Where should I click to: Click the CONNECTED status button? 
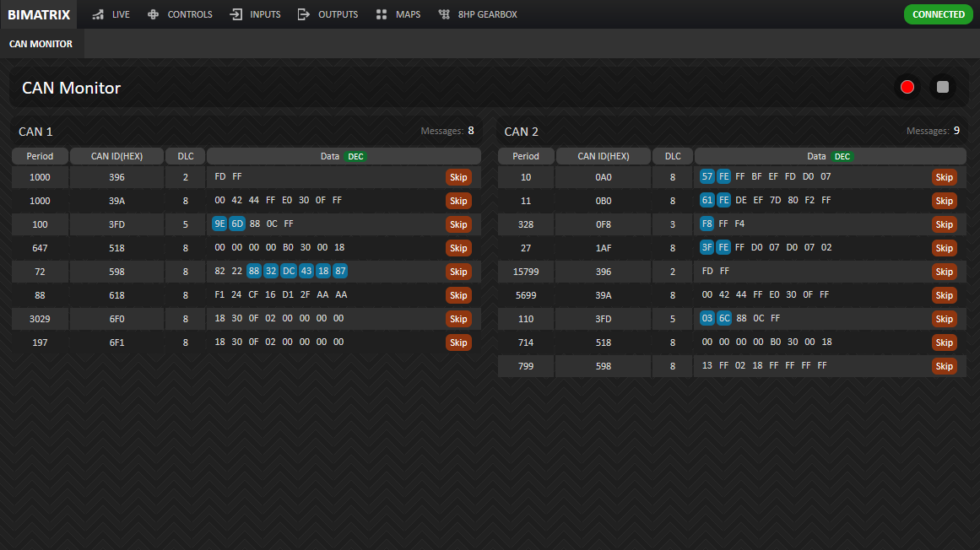pyautogui.click(x=938, y=14)
